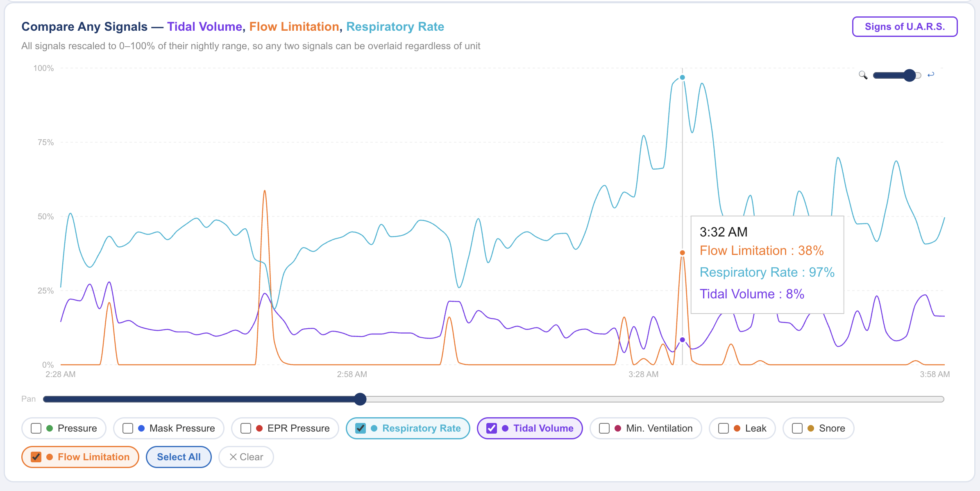Click the zoom level slider knob
Screen dimensions: 980x491
tap(910, 75)
